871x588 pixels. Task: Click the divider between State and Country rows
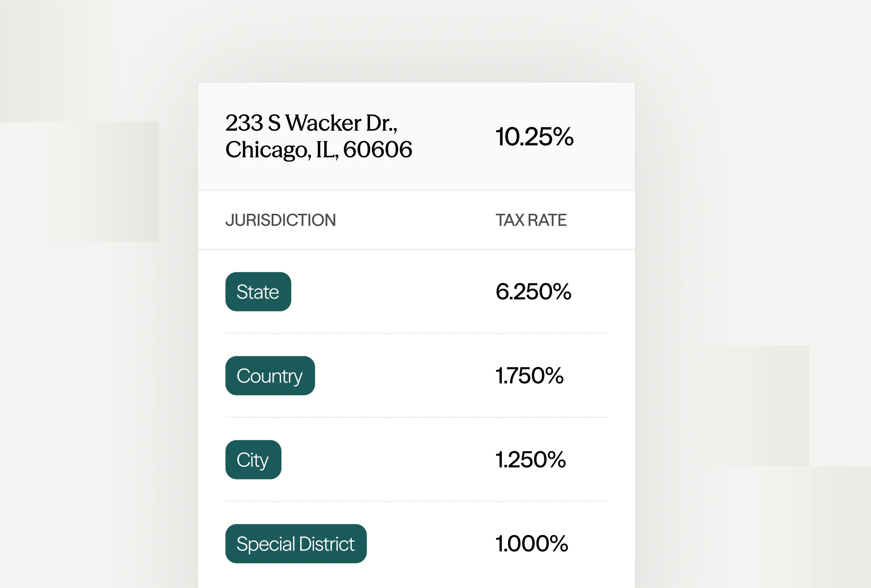[416, 333]
